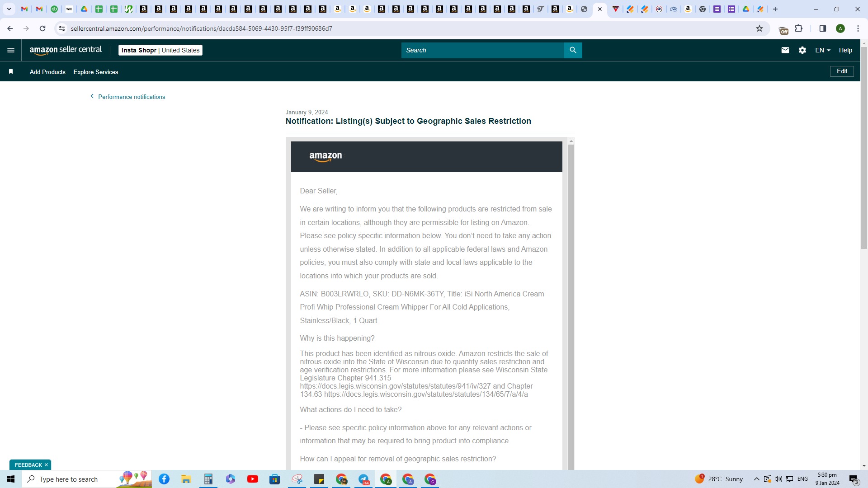
Task: Dismiss the FEEDBACK tab with its X
Action: (46, 465)
